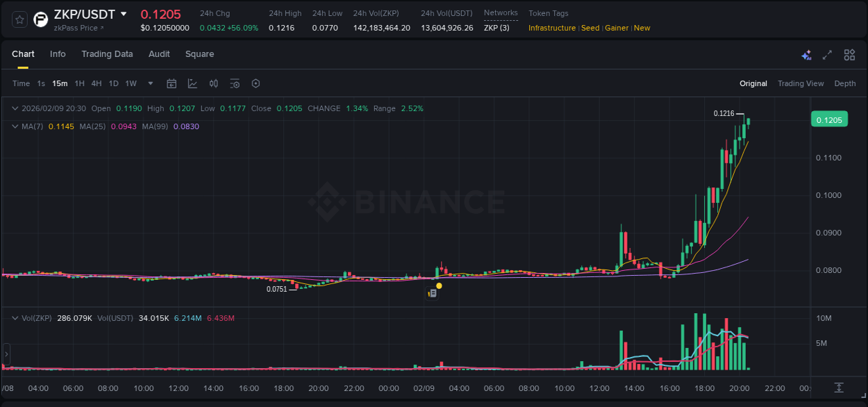The height and width of the screenshot is (407, 868).
Task: Collapse the Vol indicator panel
Action: 15,318
